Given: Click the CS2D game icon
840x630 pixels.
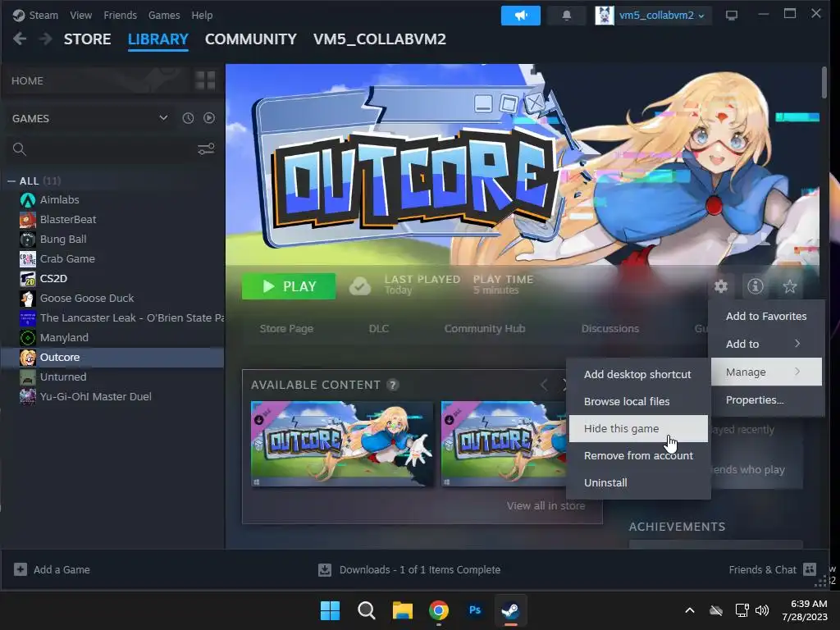Looking at the screenshot, I should point(28,279).
